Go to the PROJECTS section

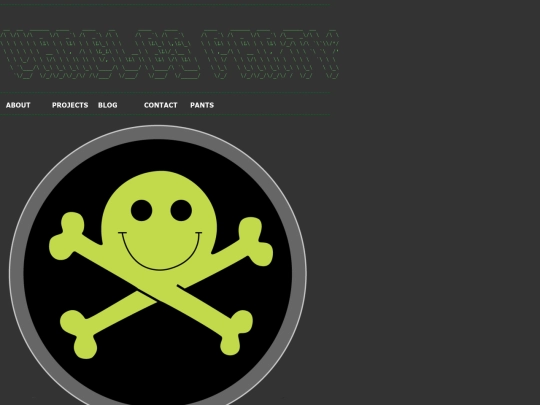70,105
